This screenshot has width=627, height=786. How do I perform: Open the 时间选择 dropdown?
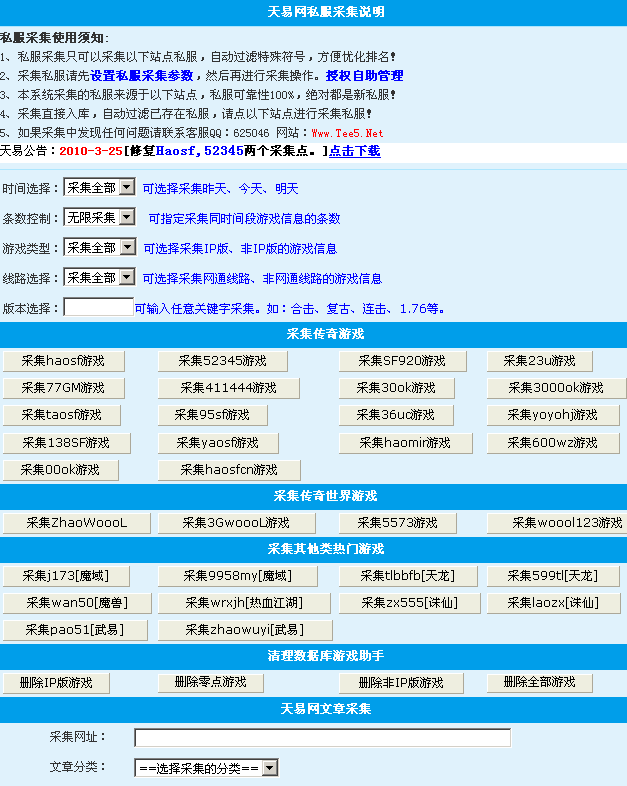point(99,187)
